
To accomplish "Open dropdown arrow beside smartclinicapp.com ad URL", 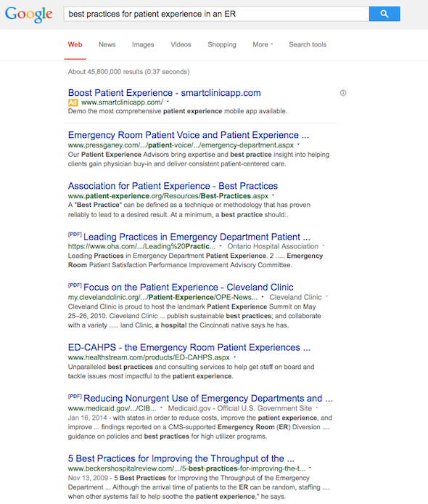I will click(x=168, y=102).
